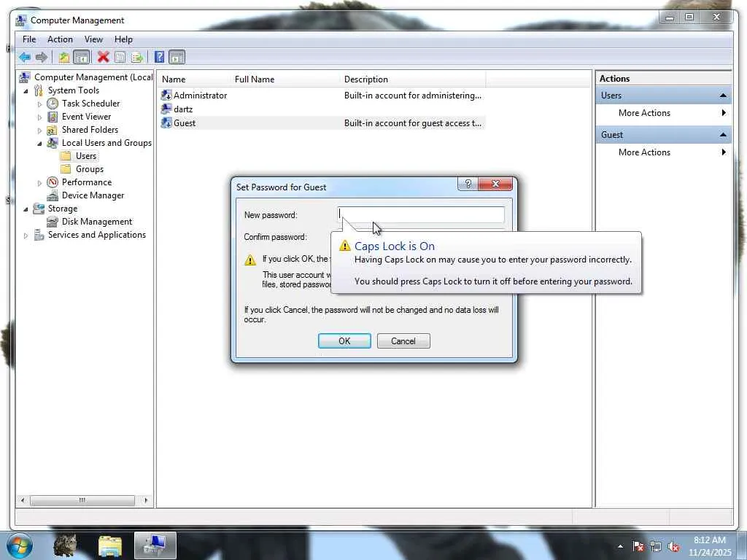Select Computer Management (Local) root node
The height and width of the screenshot is (560, 747).
[x=86, y=77]
